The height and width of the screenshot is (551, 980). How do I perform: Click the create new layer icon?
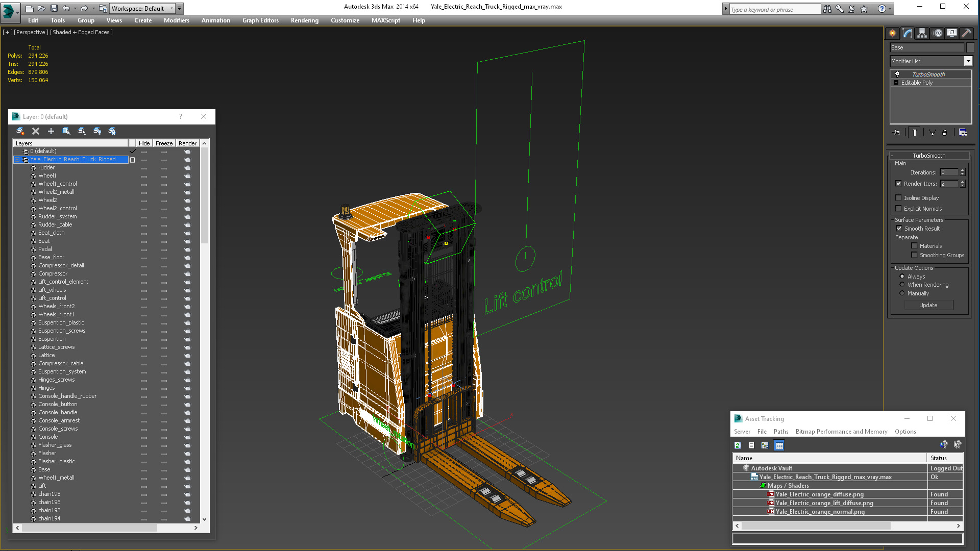[20, 131]
